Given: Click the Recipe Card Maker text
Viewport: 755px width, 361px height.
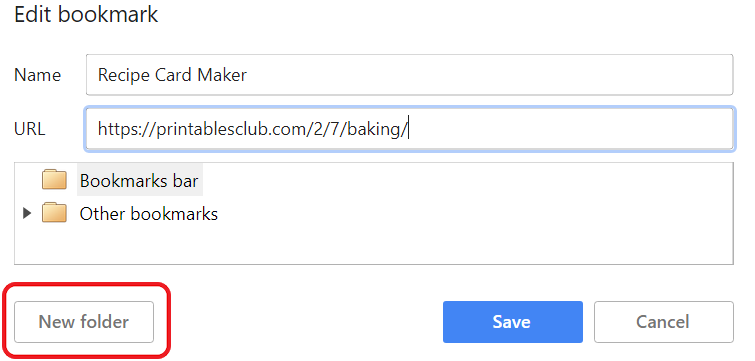Looking at the screenshot, I should click(172, 75).
